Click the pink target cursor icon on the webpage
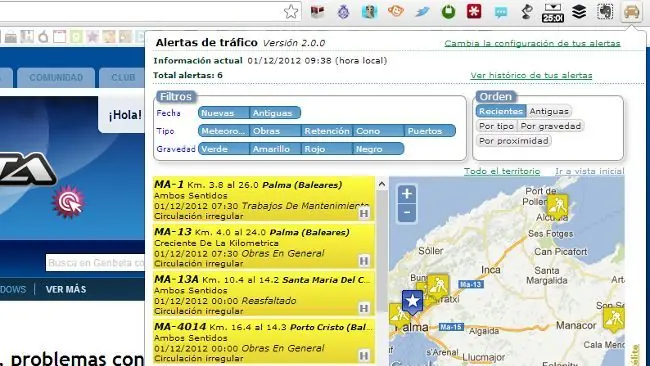 pyautogui.click(x=68, y=202)
